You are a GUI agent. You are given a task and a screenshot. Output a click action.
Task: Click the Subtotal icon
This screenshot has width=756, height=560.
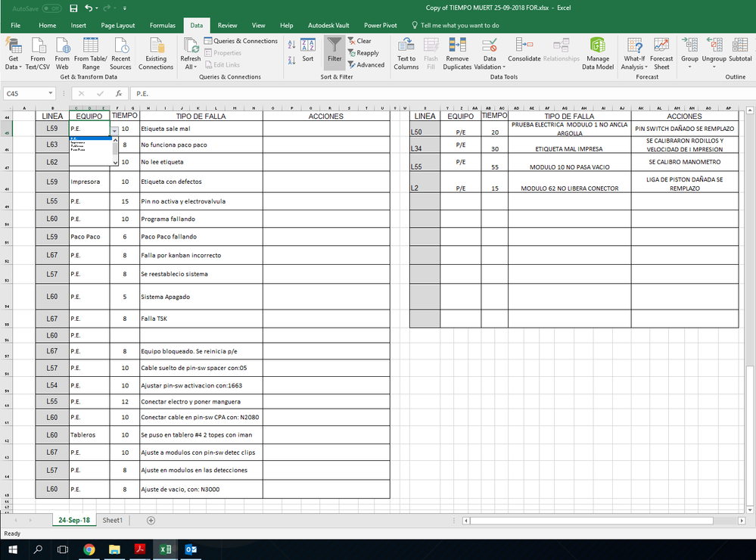coord(740,45)
